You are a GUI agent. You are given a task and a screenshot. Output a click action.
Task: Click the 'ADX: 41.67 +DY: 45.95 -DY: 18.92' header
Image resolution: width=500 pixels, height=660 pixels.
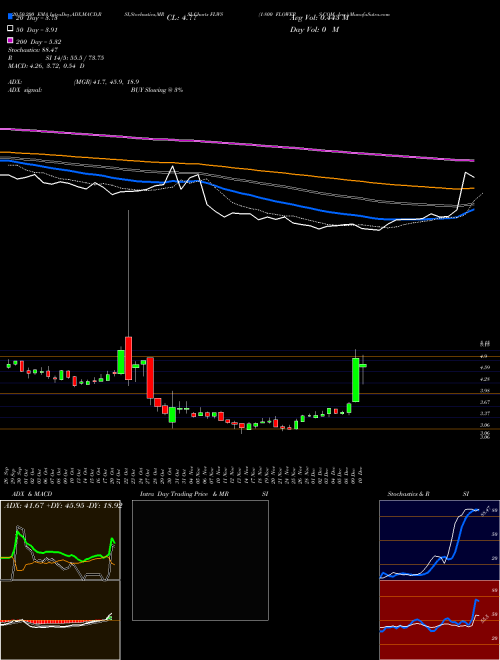63,505
